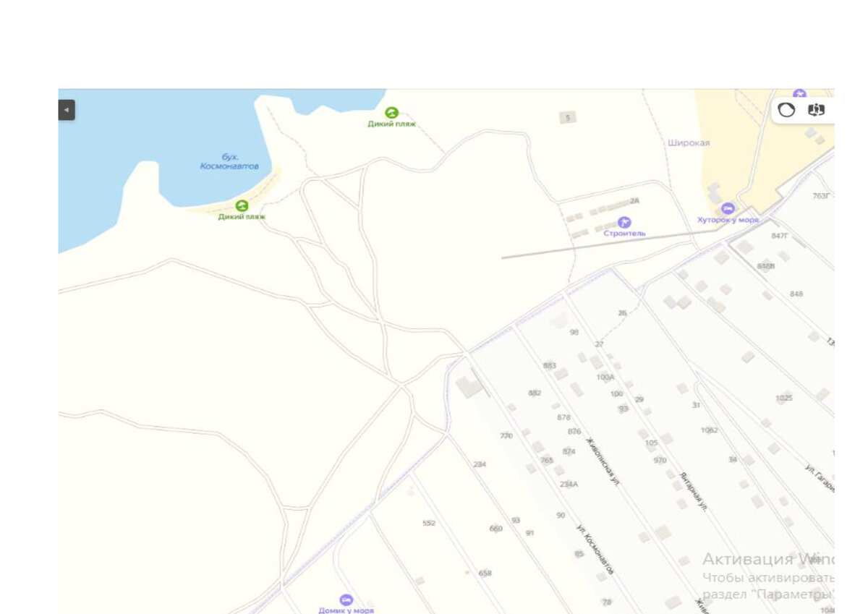This screenshot has height=614, width=868.
Task: Click the Живописная ул. street label
Action: pyautogui.click(x=603, y=460)
